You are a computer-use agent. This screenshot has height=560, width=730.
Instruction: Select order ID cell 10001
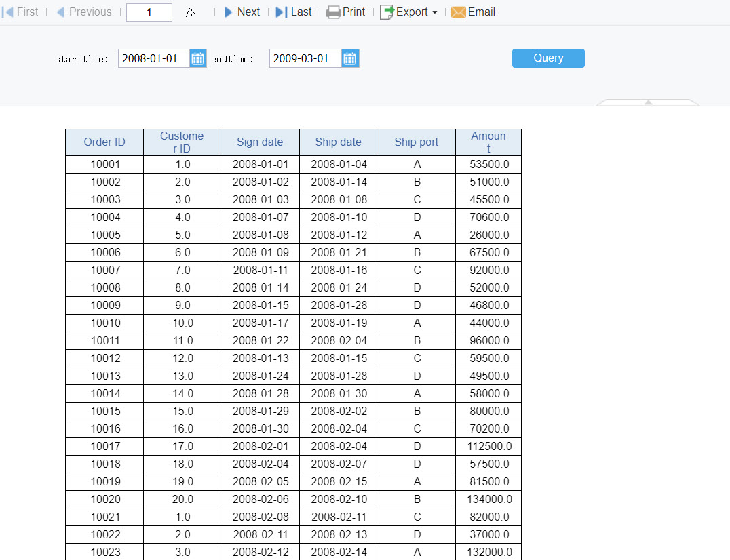(105, 165)
